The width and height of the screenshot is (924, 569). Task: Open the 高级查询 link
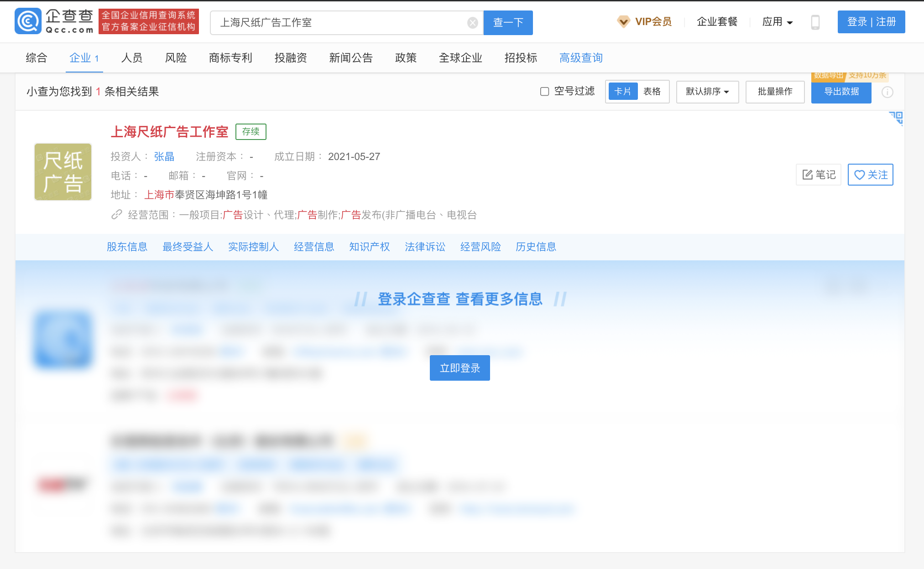pos(581,58)
